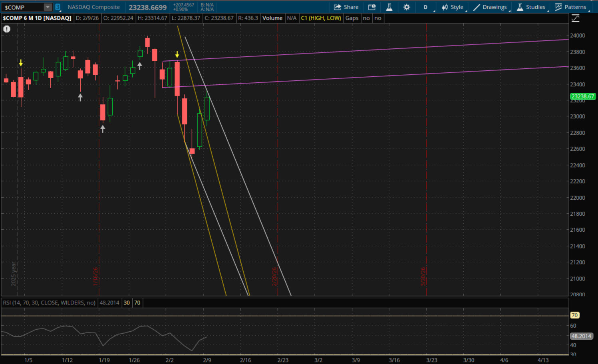
Task: Click the blue link number 3 icon
Action: coord(58,7)
